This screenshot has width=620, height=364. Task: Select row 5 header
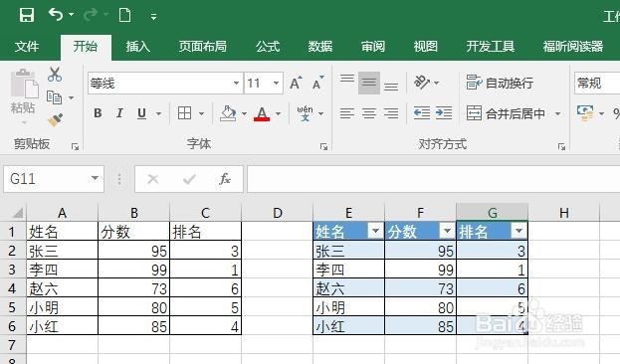[12, 307]
